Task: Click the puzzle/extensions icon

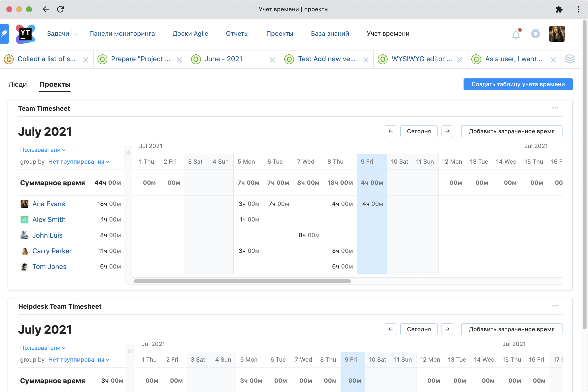Action: [559, 9]
